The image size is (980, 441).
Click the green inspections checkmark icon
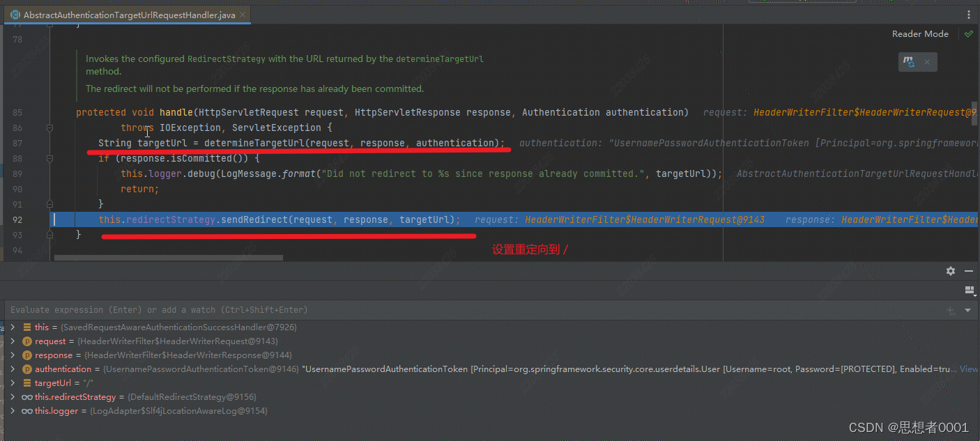pyautogui.click(x=968, y=33)
